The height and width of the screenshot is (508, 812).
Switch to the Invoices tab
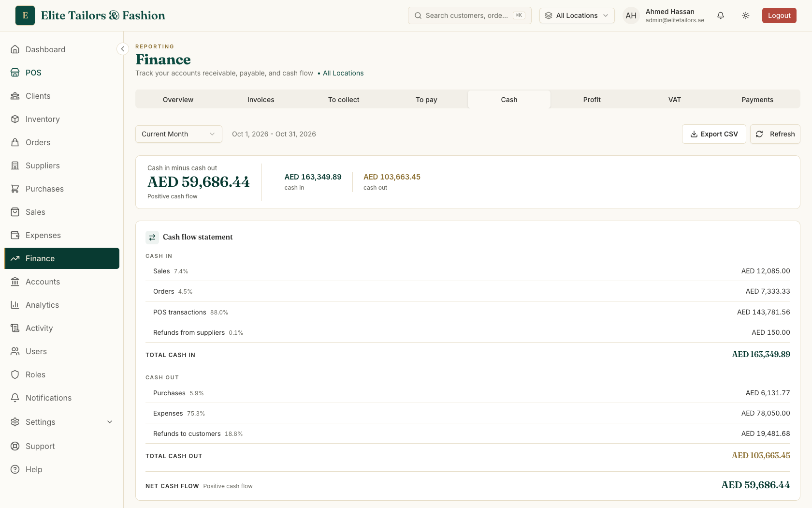pyautogui.click(x=261, y=100)
